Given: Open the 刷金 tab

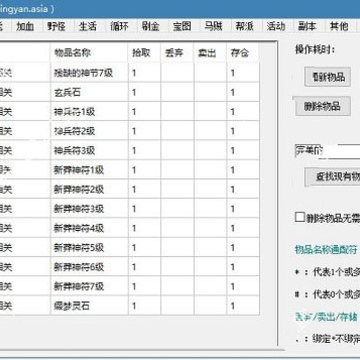Looking at the screenshot, I should tap(151, 26).
